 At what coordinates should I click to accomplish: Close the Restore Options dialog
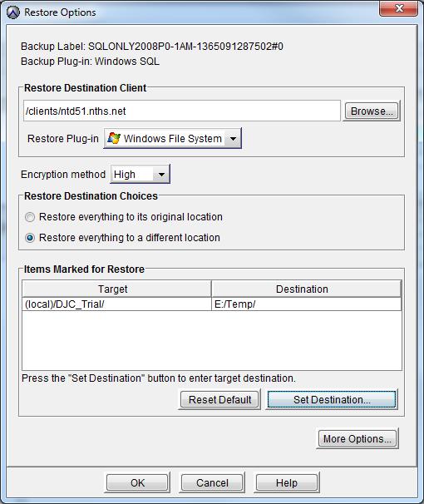[398, 8]
